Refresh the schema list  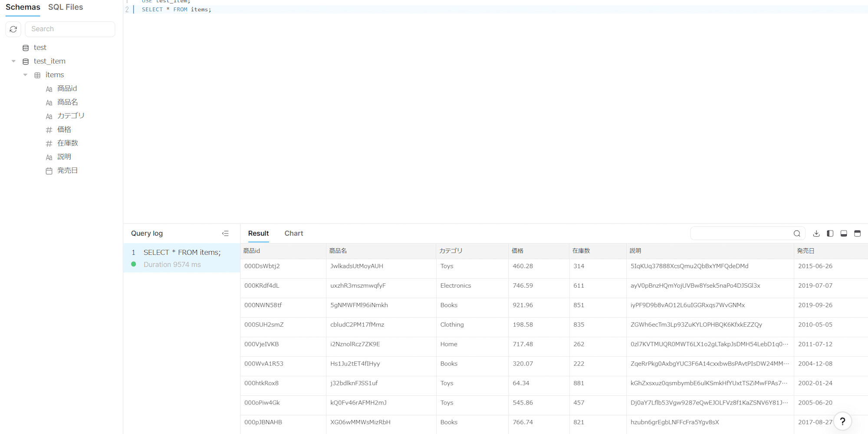(x=13, y=29)
